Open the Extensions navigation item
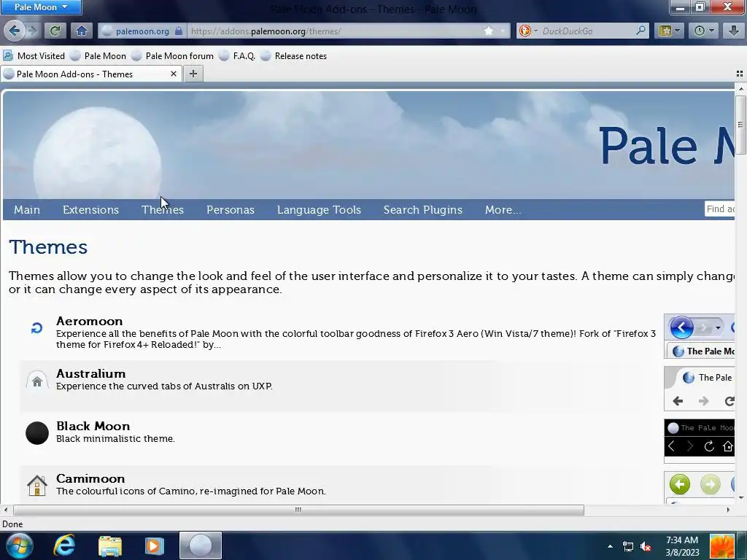 click(x=90, y=209)
